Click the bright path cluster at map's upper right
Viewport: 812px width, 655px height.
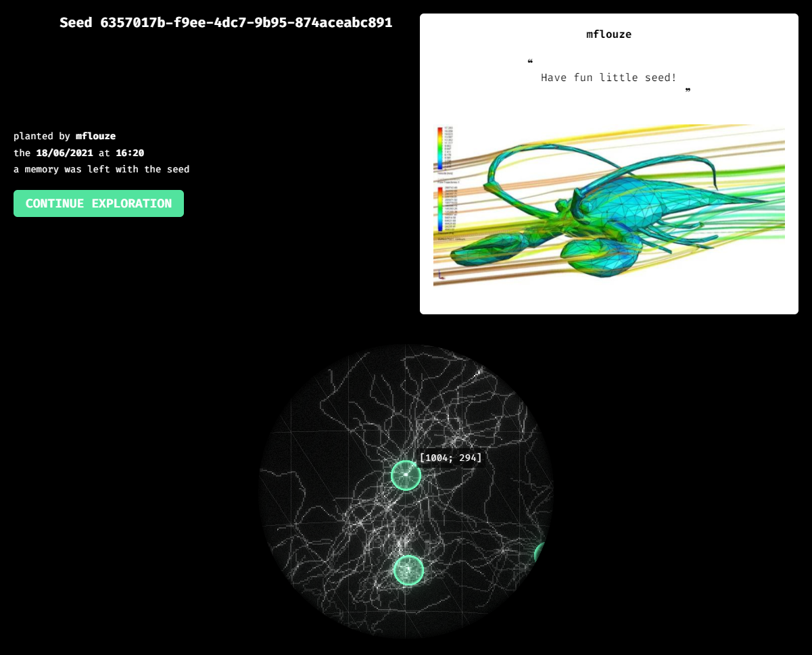click(478, 372)
